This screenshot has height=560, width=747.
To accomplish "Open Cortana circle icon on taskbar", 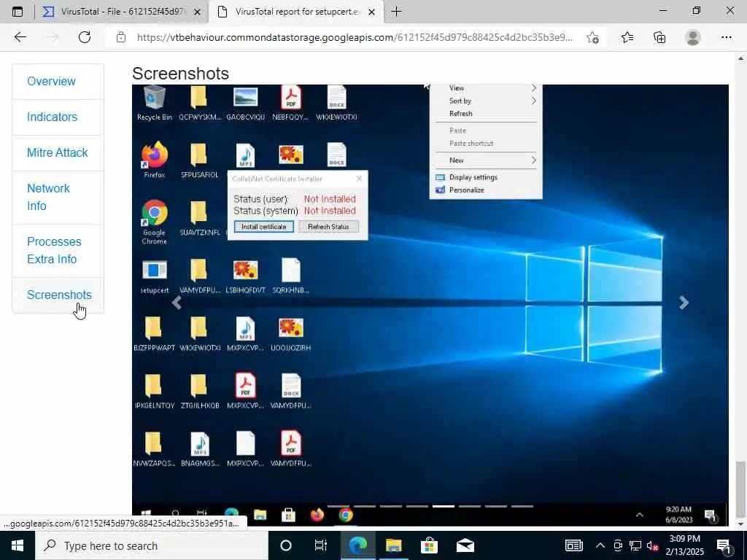I will tap(285, 545).
